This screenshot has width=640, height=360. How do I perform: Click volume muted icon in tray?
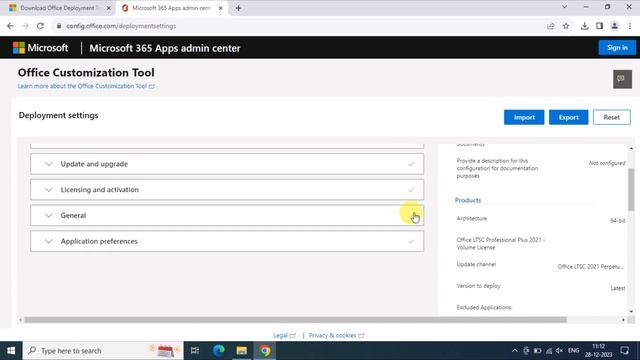pyautogui.click(x=560, y=351)
